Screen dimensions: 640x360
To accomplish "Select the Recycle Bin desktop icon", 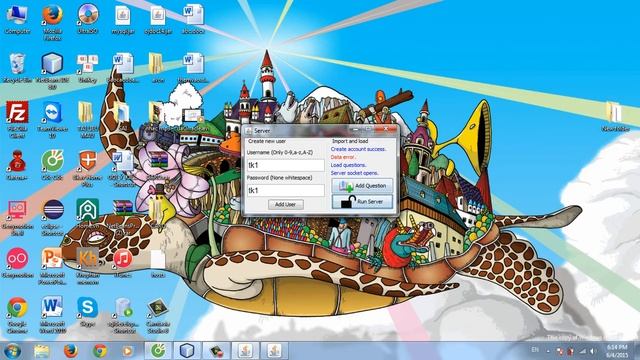I will coord(17,68).
